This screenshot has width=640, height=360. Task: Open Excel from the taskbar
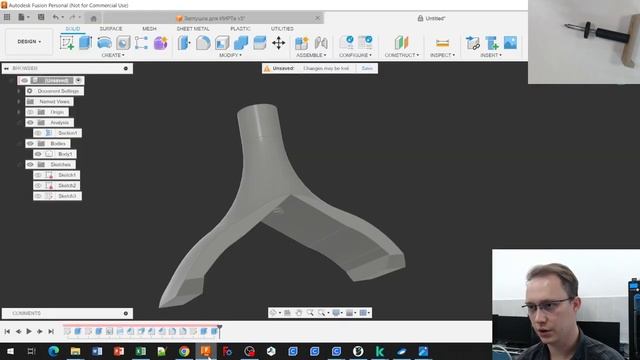pyautogui.click(x=141, y=351)
